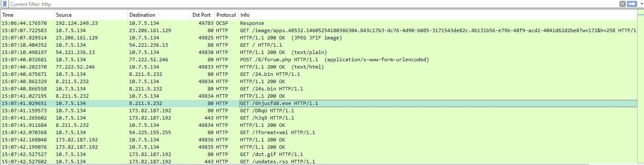Sort by Source column header

[91, 15]
